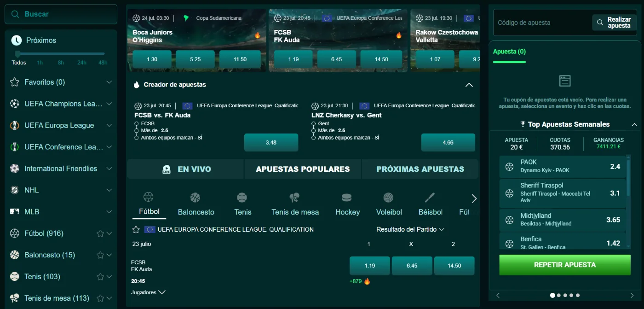Click the Próximos time range slider handle
This screenshot has width=644, height=309.
pyautogui.click(x=18, y=54)
